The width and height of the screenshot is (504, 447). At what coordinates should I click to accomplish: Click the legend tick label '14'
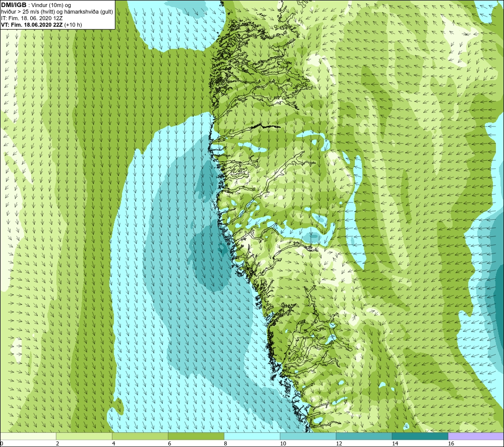[x=395, y=443]
